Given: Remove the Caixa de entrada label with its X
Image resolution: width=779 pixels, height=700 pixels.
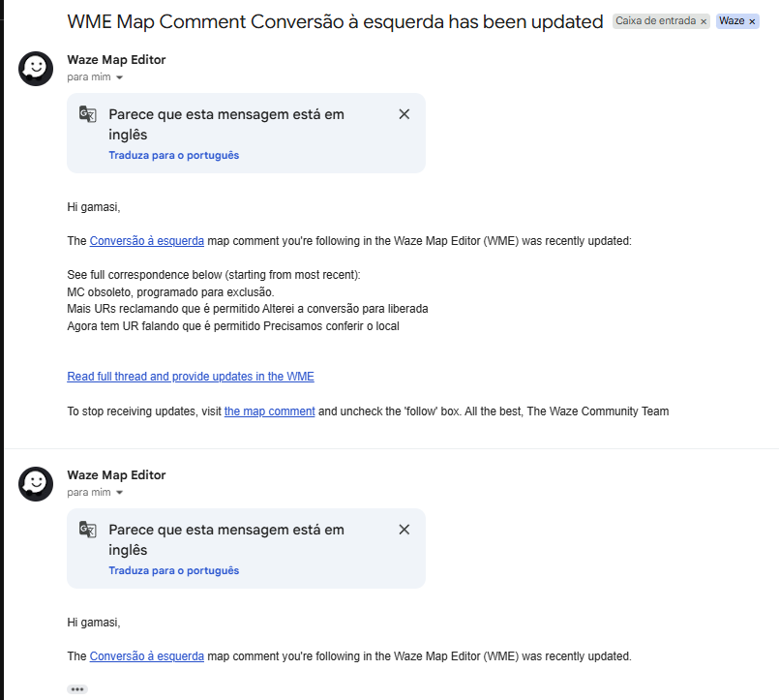Looking at the screenshot, I should pyautogui.click(x=704, y=21).
